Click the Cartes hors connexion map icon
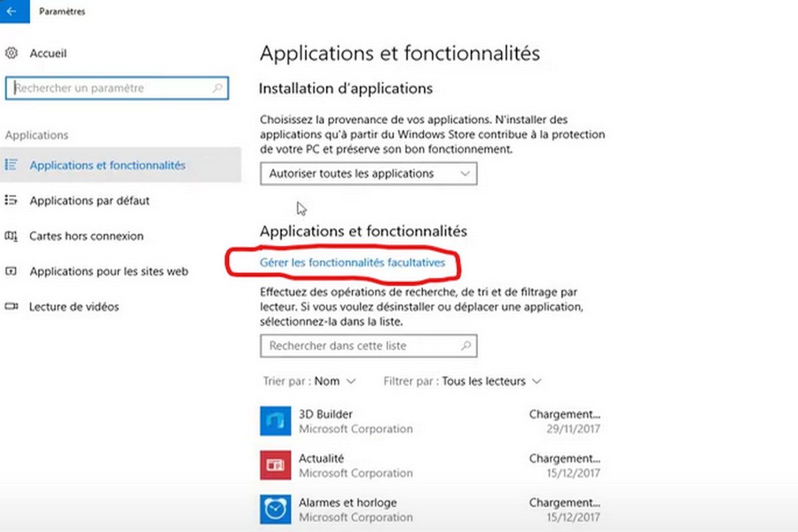 coord(11,236)
